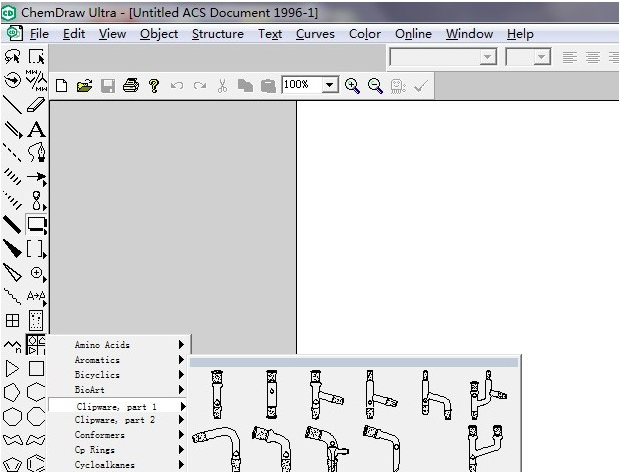Screen dimensions: 620x476
Task: Choose the TLC Plate tool
Action: point(36,320)
